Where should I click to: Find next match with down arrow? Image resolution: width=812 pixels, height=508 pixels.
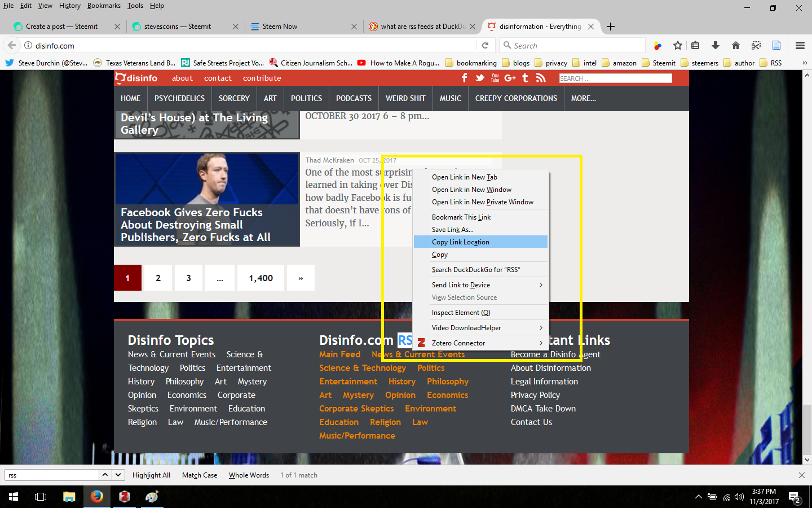click(x=118, y=475)
